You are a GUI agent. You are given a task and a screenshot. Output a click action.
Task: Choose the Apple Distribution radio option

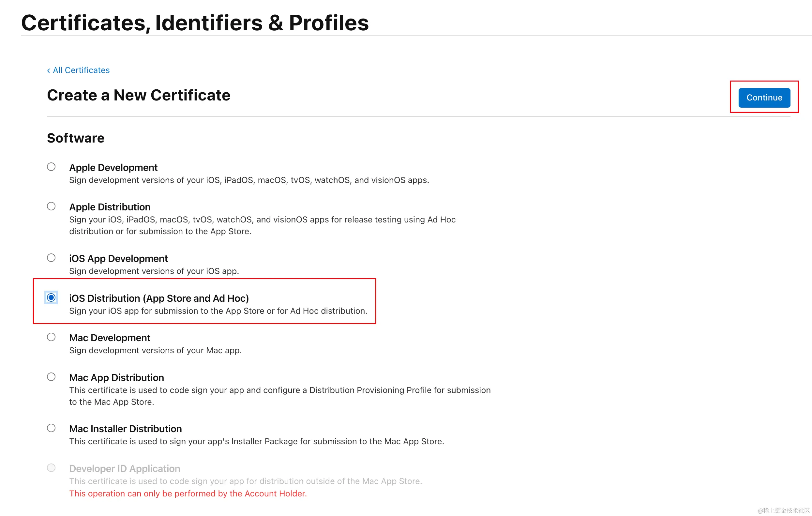pyautogui.click(x=51, y=206)
